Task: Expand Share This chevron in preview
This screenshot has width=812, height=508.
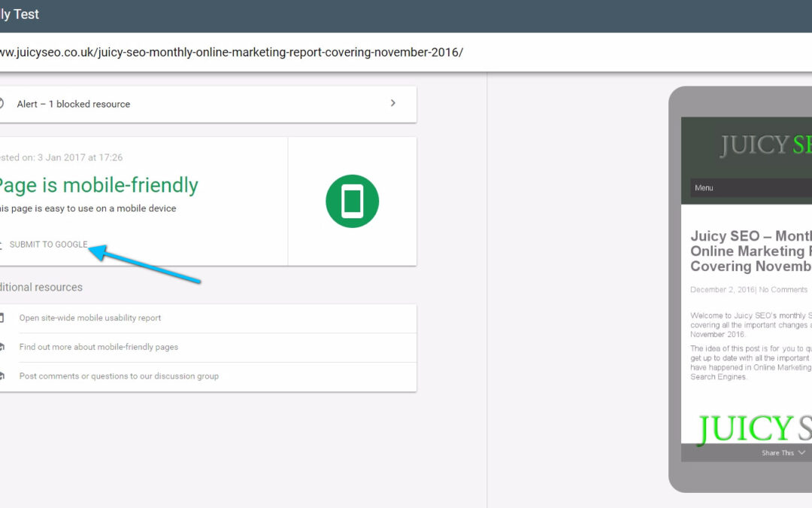Action: click(801, 452)
